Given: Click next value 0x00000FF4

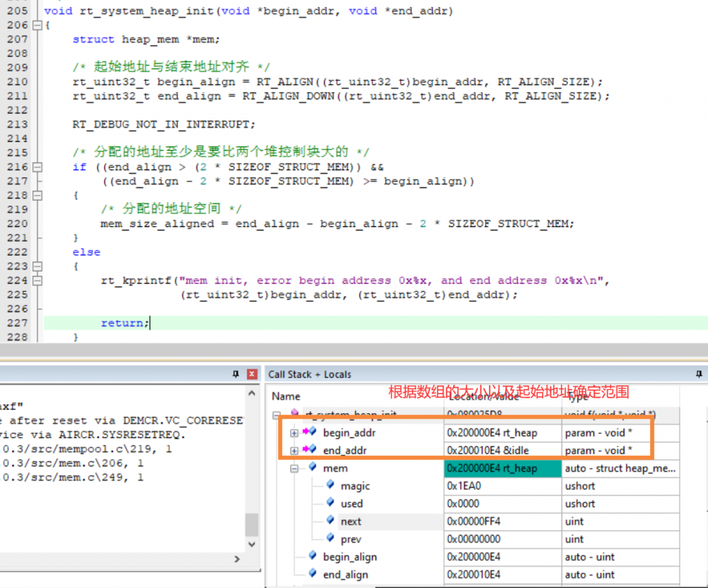Looking at the screenshot, I should pos(474,521).
